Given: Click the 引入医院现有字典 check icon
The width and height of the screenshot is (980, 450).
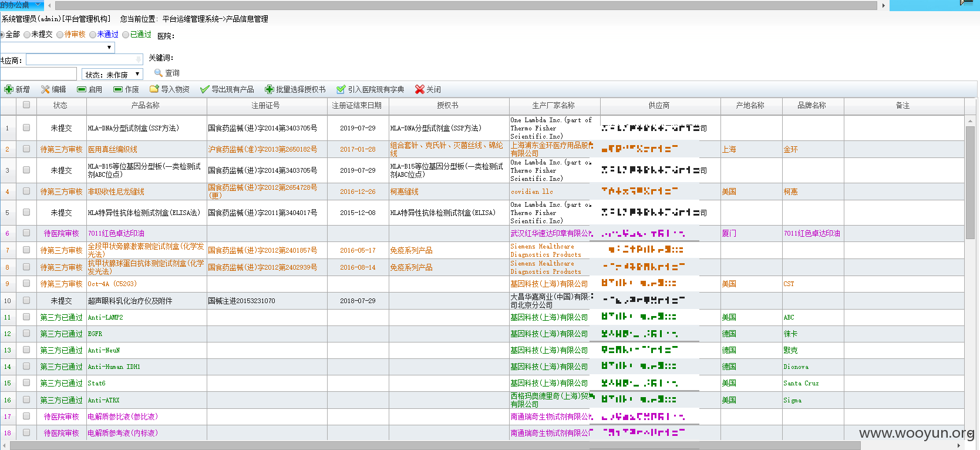Looking at the screenshot, I should pos(341,89).
